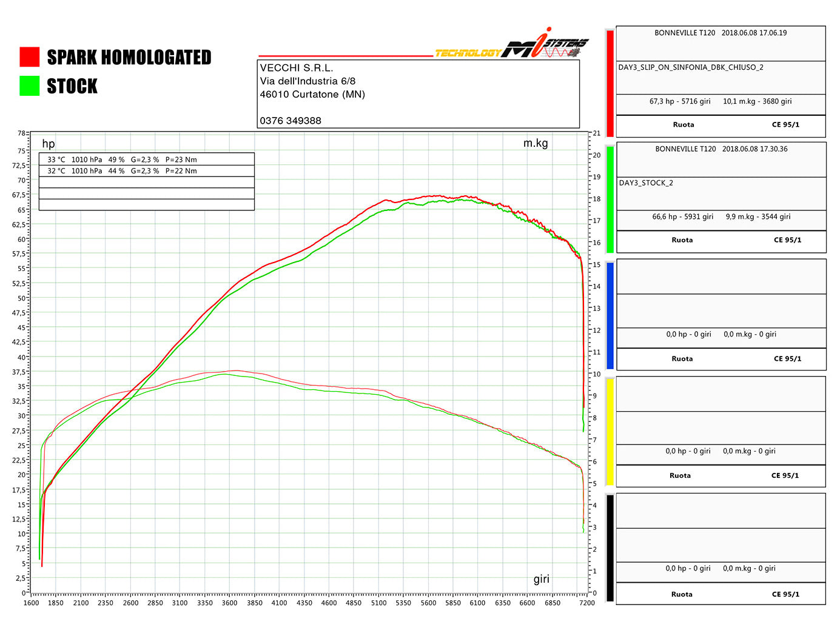This screenshot has width=840, height=630.
Task: Click the m.kg axis label
Action: click(x=536, y=143)
